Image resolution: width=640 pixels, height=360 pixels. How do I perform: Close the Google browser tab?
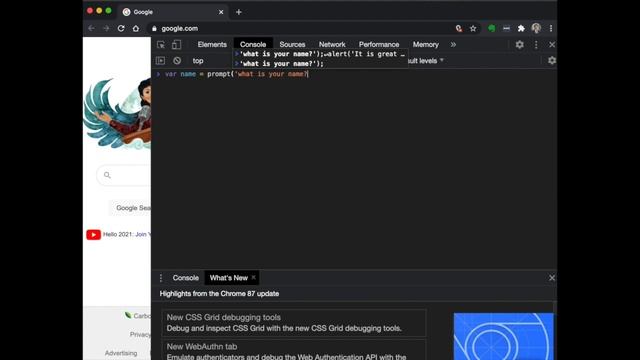coord(221,12)
